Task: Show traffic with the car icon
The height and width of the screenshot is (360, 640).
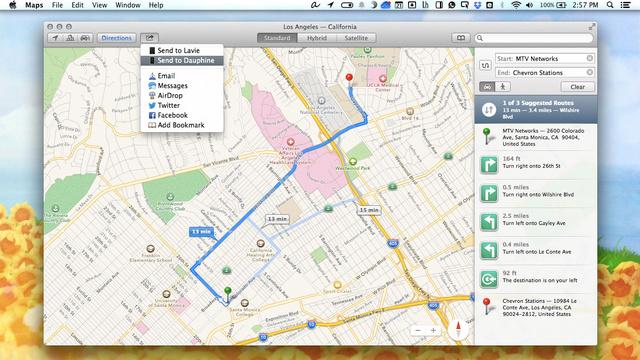Action: 85,38
